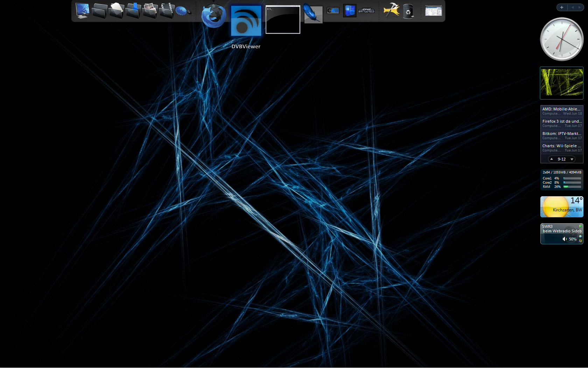Go to the next sidebar gadget page
Screen dimensions: 588x368
click(580, 7)
